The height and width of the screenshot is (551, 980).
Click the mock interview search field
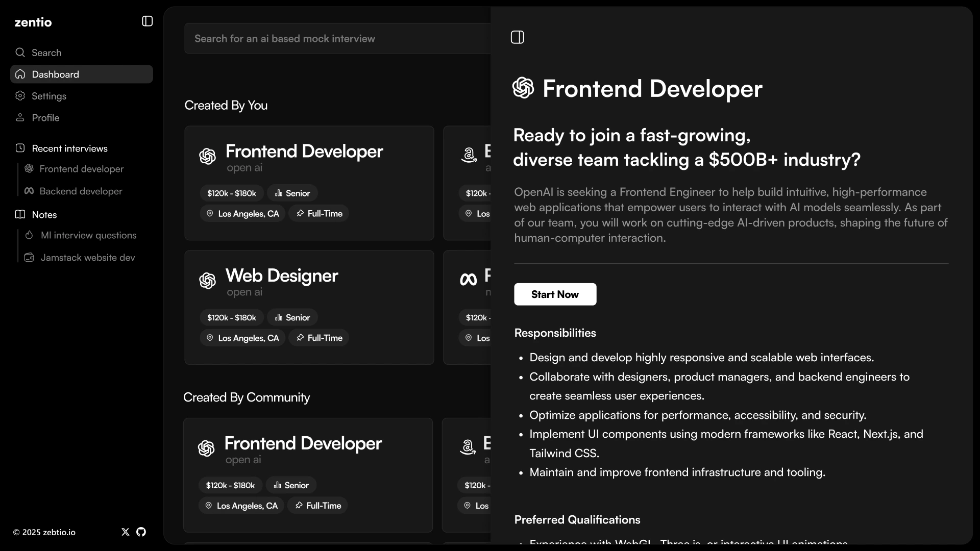337,39
